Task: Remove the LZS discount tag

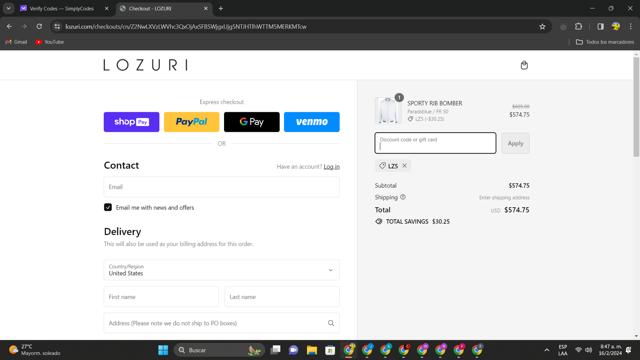Action: click(x=404, y=166)
